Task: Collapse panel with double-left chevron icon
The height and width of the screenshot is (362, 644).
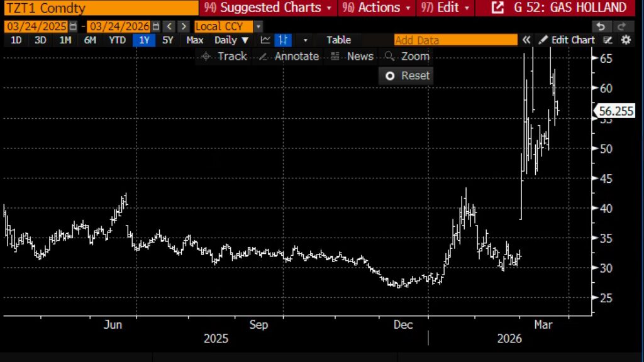Action: point(526,40)
